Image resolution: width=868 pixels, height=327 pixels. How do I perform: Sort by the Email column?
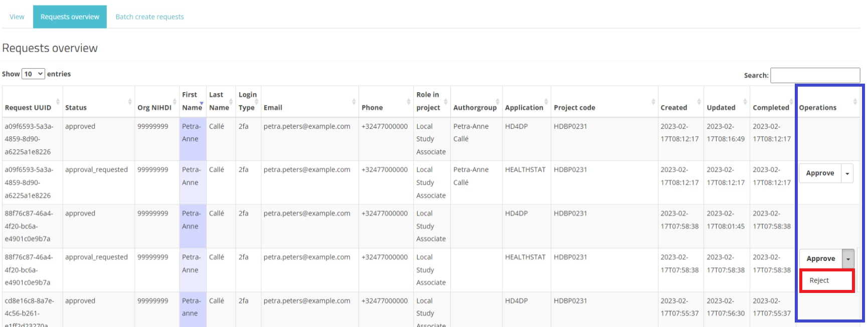click(x=273, y=108)
